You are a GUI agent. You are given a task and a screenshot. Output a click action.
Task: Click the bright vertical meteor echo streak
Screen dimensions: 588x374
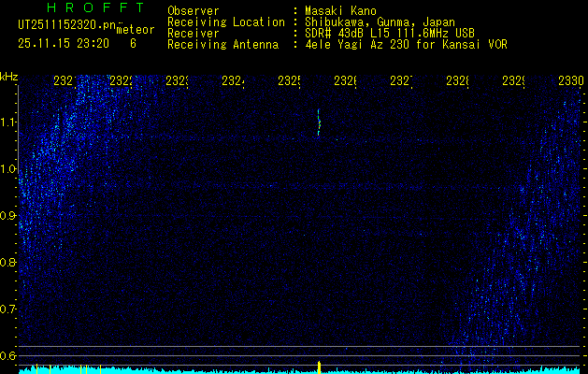319,122
